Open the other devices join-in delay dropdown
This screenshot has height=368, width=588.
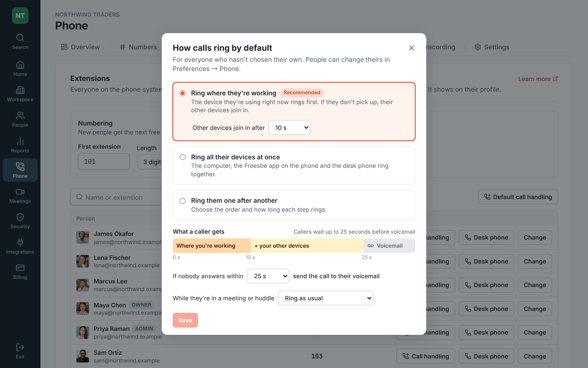click(x=290, y=128)
